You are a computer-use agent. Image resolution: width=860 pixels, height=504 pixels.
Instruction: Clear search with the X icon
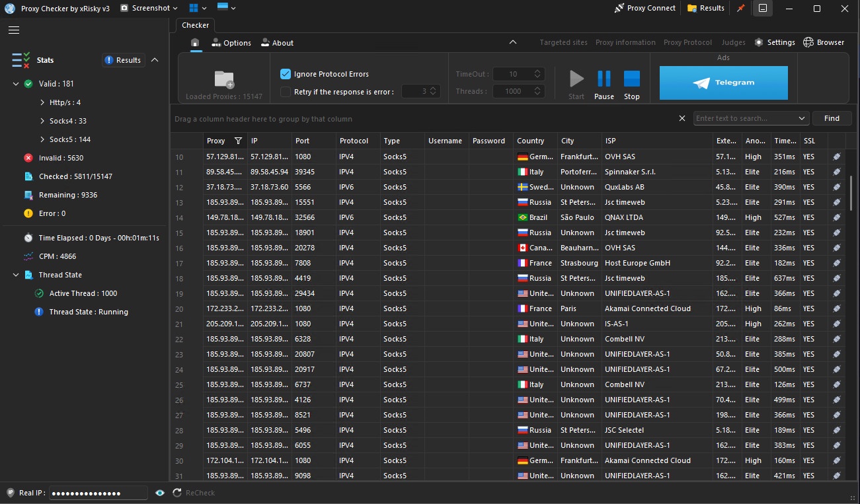pyautogui.click(x=682, y=118)
